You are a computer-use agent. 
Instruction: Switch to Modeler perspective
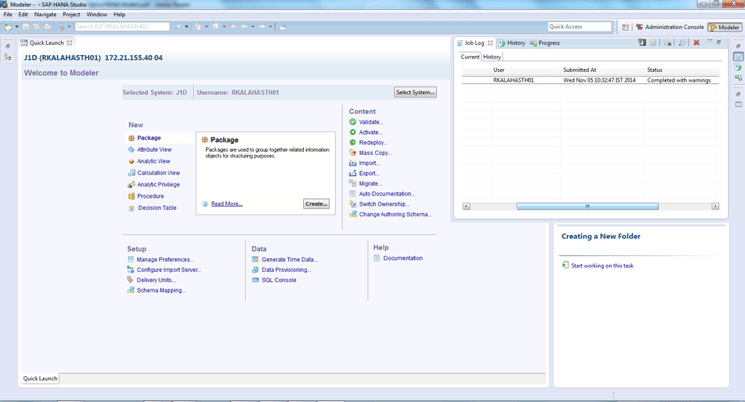(x=725, y=27)
